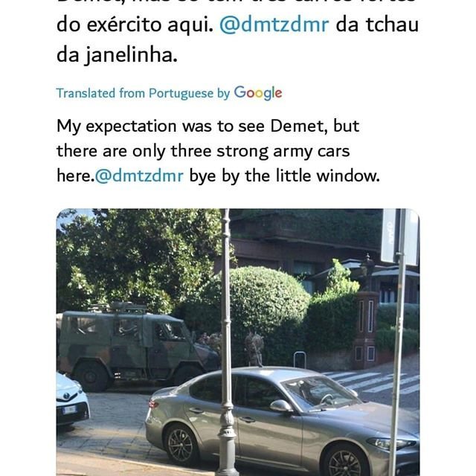Open the @dmtzdmr mention in English translation
The width and height of the screenshot is (476, 476).
point(139,176)
